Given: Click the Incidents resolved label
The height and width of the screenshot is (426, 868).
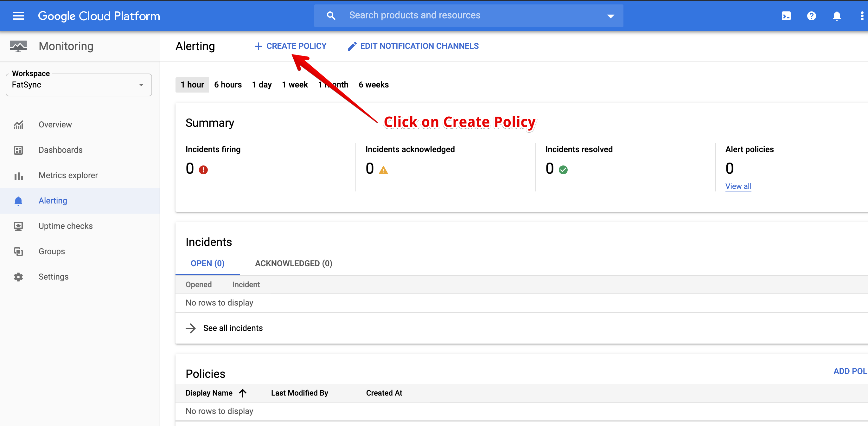Looking at the screenshot, I should pos(579,149).
